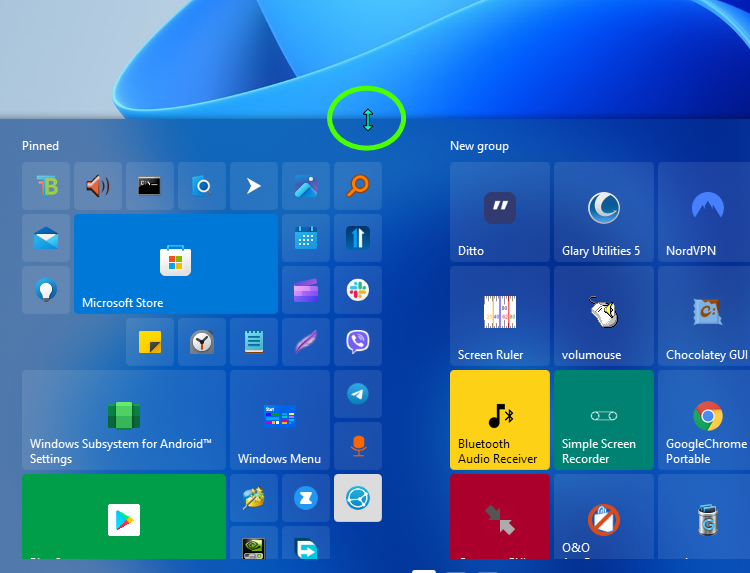Launch the Ditto tile
Viewport: 750px width, 573px height.
[500, 212]
